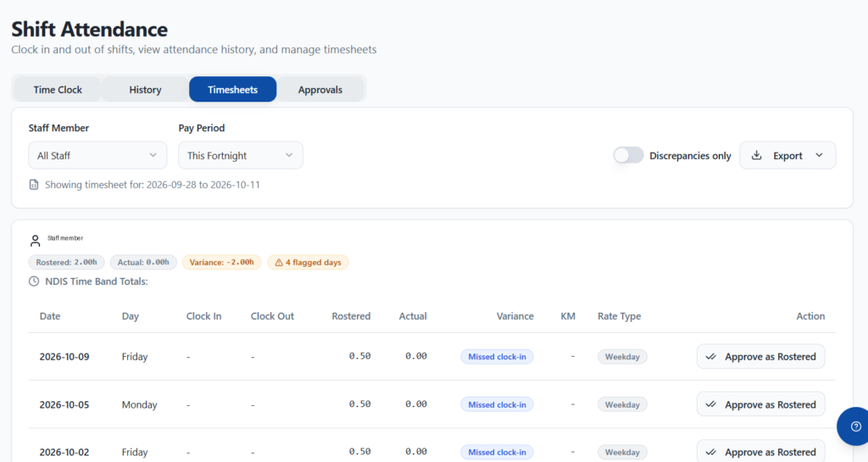
Task: Click the Rostered: 2.00h badge
Action: coord(66,262)
